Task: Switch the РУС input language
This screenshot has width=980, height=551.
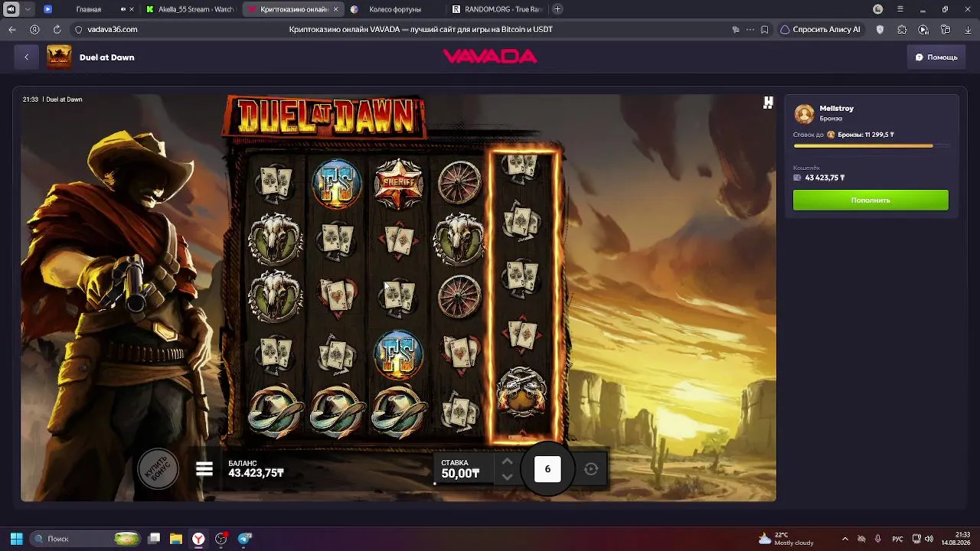Action: (897, 539)
